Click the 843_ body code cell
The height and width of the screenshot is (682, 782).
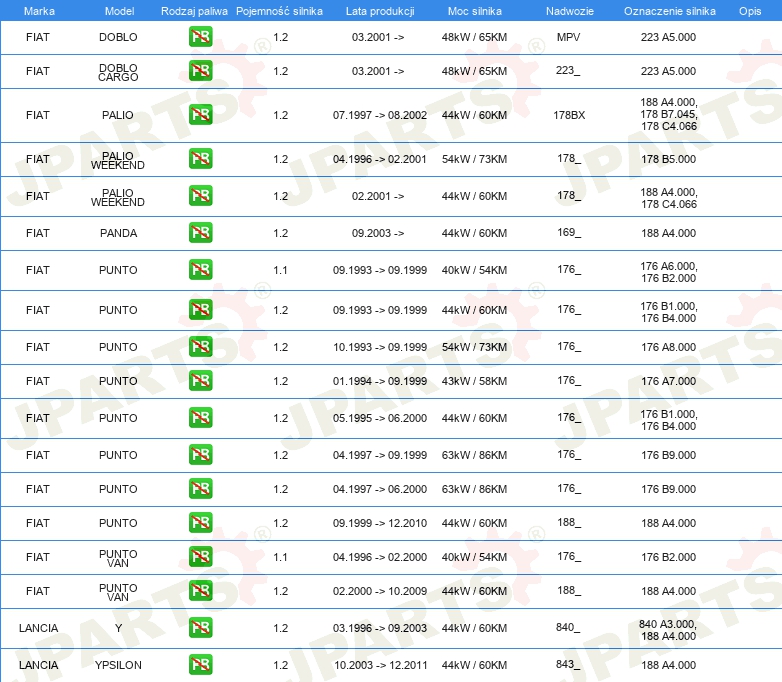click(x=568, y=664)
